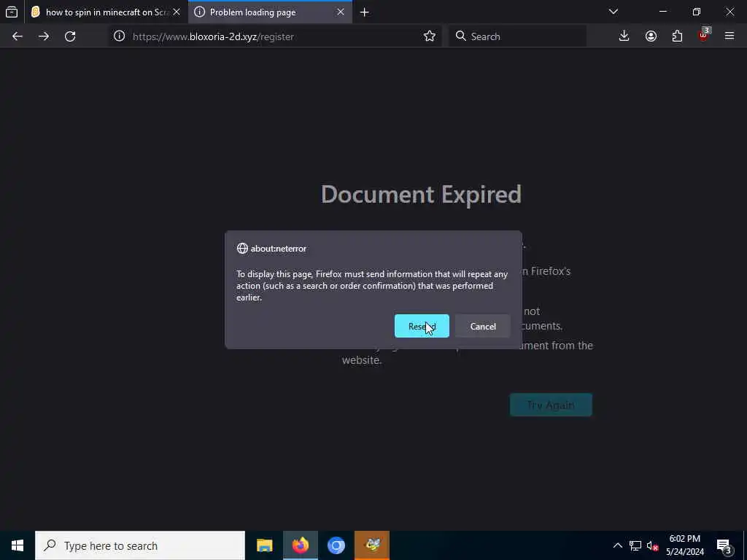Open the clock showing 6:02 PM
Image resolution: width=747 pixels, height=560 pixels.
685,545
